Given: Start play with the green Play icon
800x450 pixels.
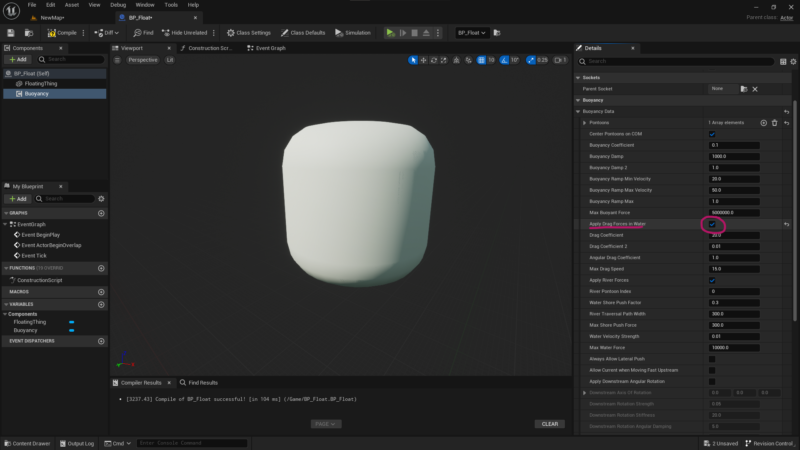Looking at the screenshot, I should coord(390,33).
